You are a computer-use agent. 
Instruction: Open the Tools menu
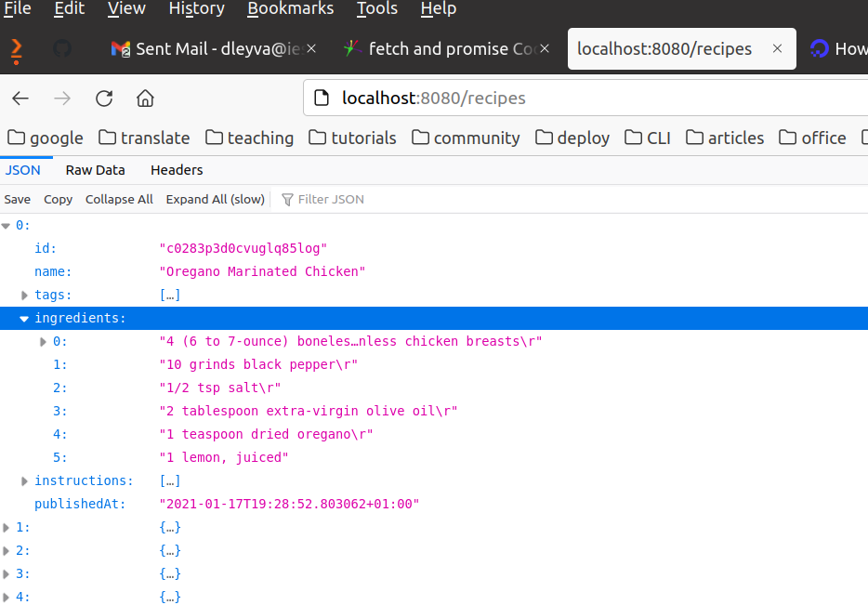(377, 8)
